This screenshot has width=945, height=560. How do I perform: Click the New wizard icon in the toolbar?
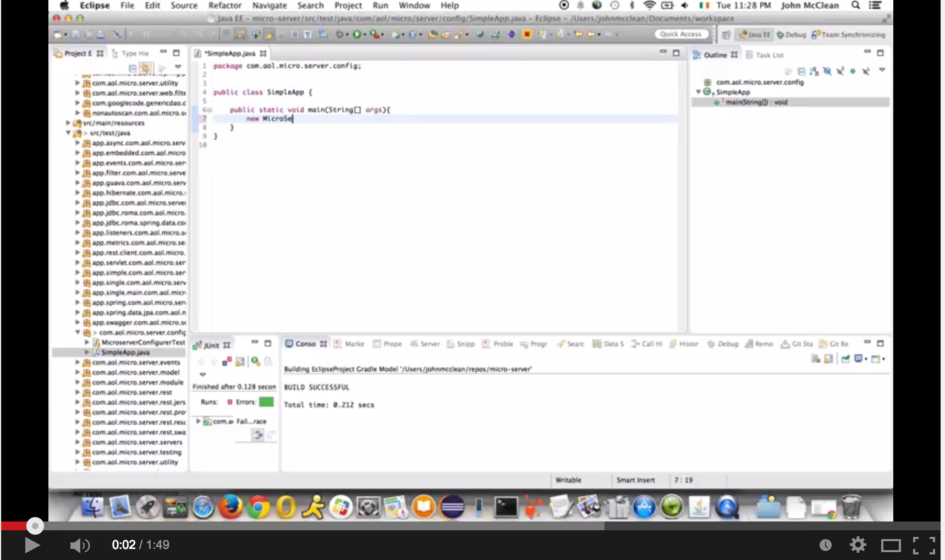[x=58, y=34]
